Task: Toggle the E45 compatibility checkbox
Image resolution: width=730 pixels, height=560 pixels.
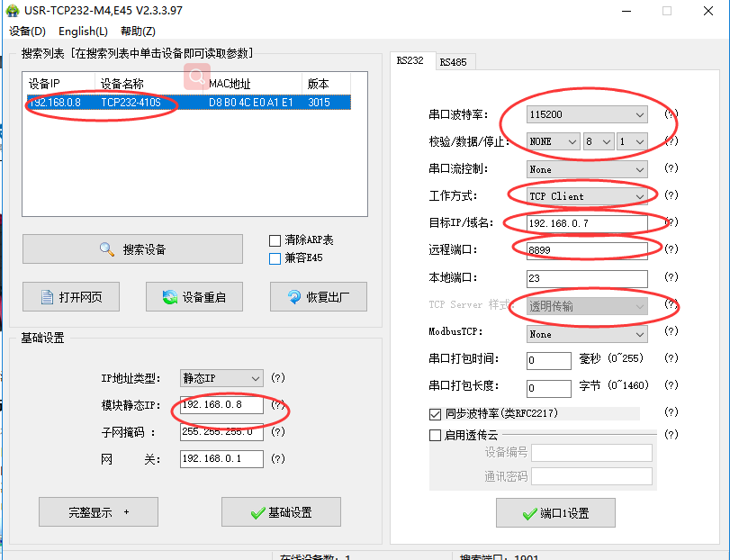Action: (275, 258)
